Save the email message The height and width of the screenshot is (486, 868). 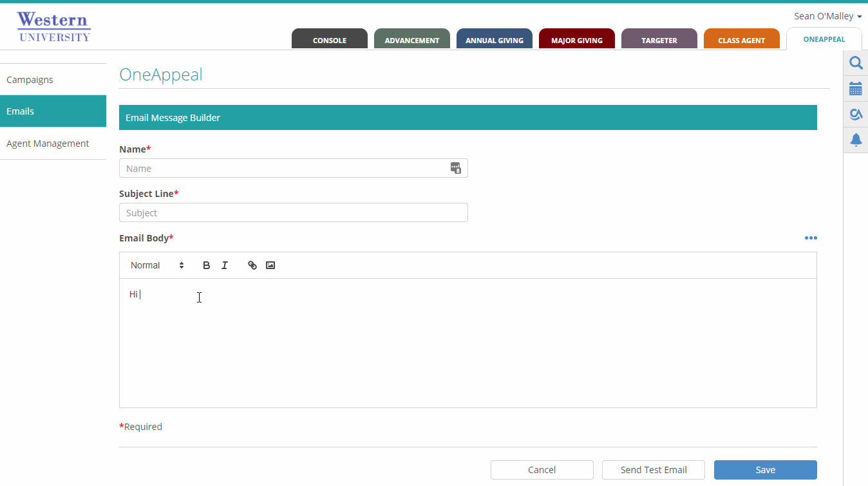pos(765,469)
